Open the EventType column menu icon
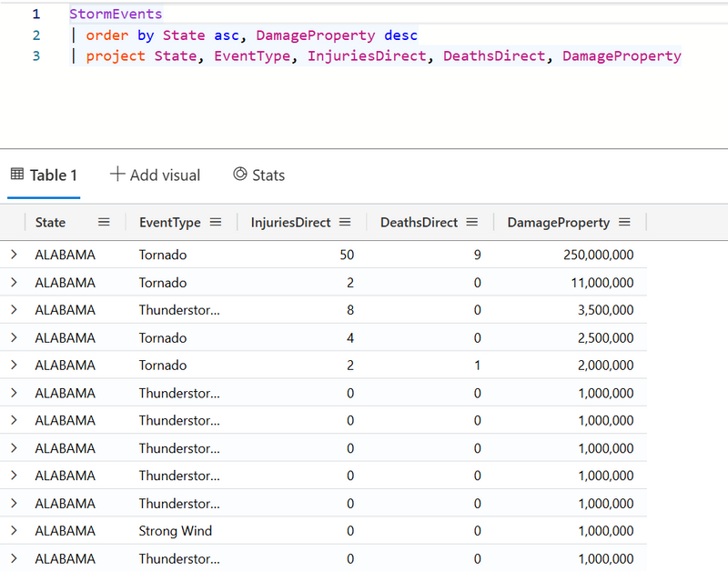Viewport: 728px width, 571px height. tap(216, 222)
